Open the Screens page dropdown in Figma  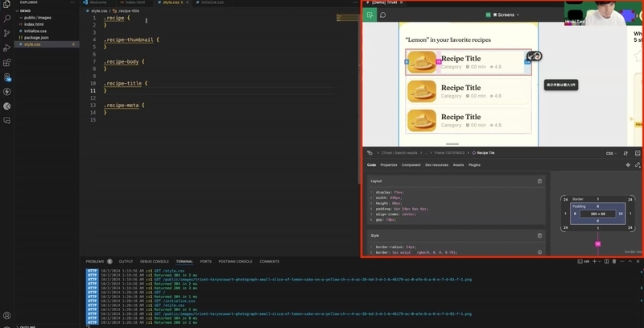click(x=506, y=15)
